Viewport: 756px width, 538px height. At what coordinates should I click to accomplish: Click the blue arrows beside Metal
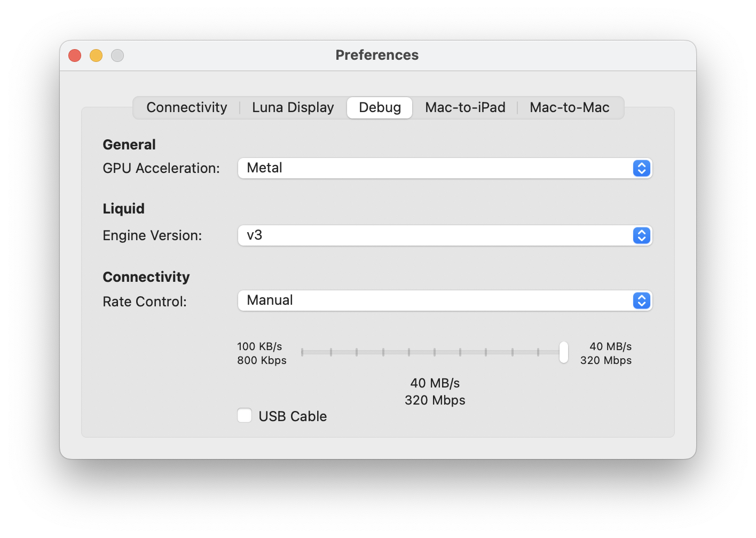[641, 168]
